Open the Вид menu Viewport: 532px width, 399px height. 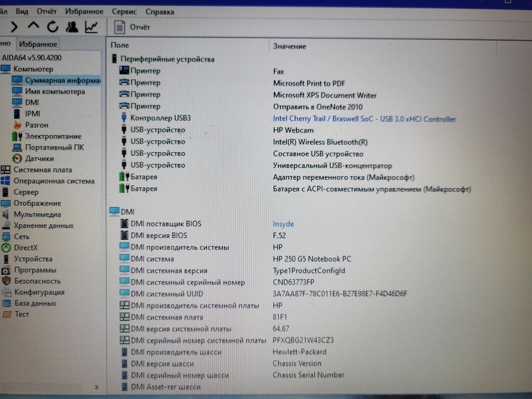(22, 11)
